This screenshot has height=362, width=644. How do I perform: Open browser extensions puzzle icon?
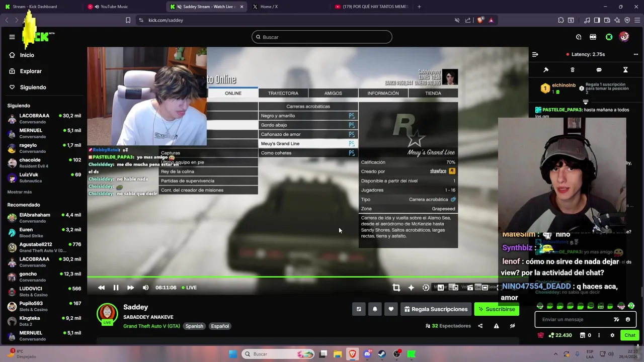coord(560,20)
